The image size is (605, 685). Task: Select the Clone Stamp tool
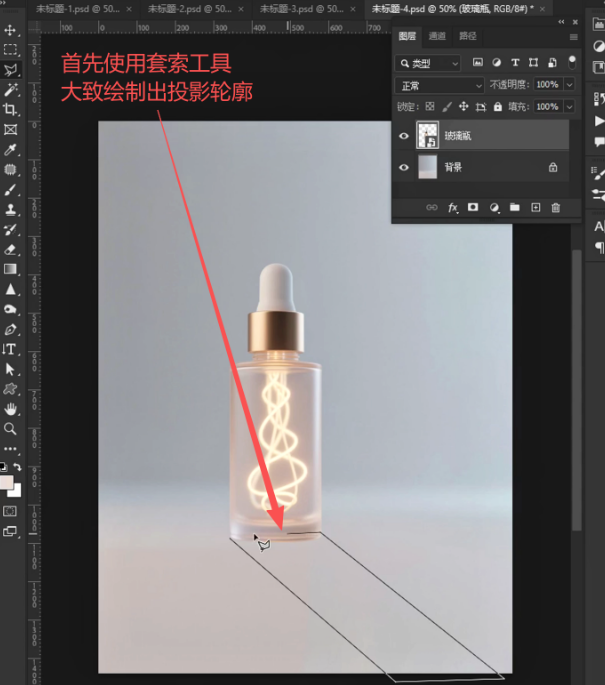[10, 210]
